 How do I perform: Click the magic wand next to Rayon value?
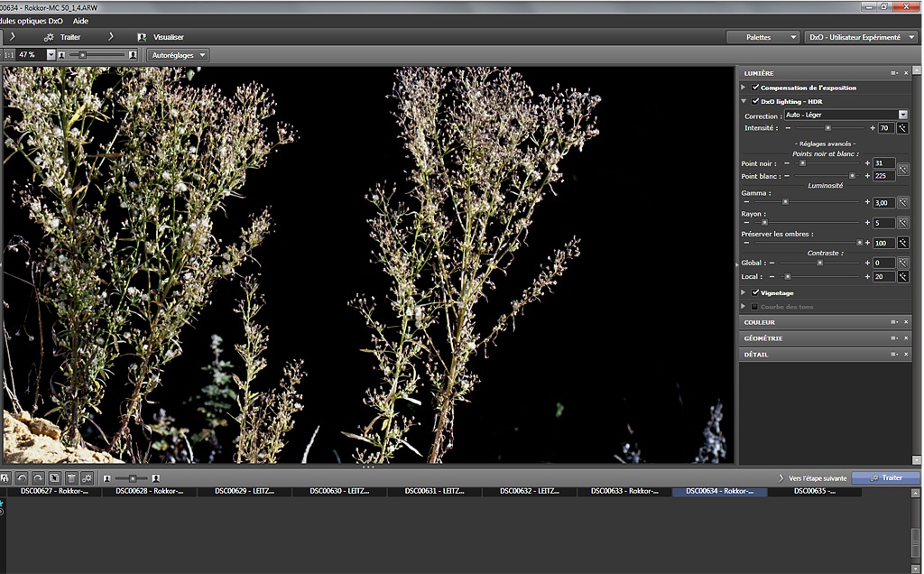pyautogui.click(x=902, y=223)
